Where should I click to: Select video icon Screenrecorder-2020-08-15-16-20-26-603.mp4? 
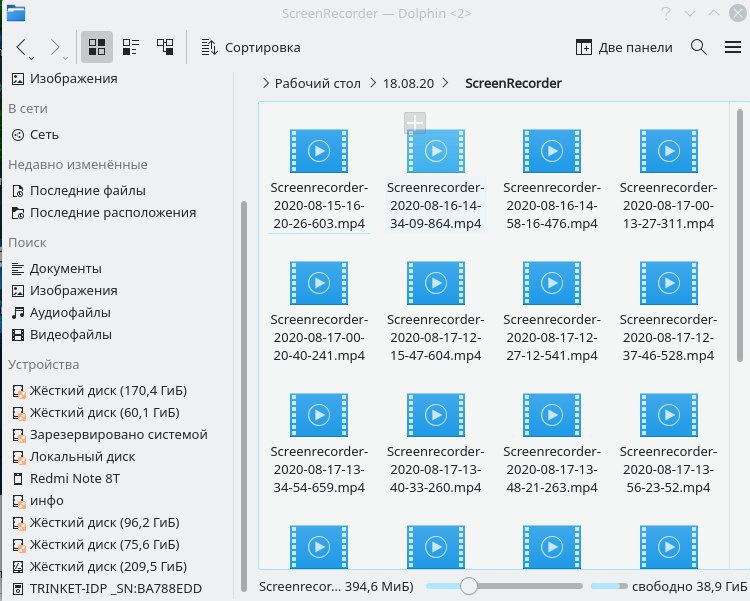[x=319, y=151]
